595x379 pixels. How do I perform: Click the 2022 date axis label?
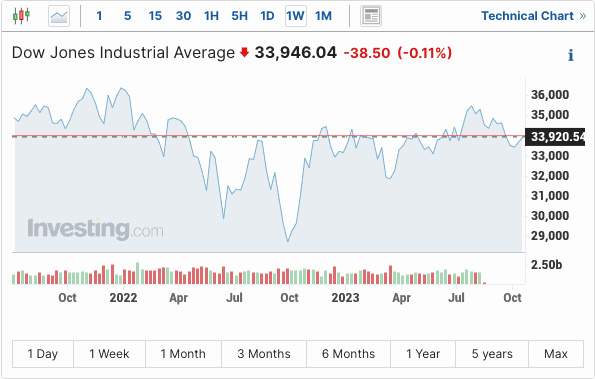[x=123, y=297]
